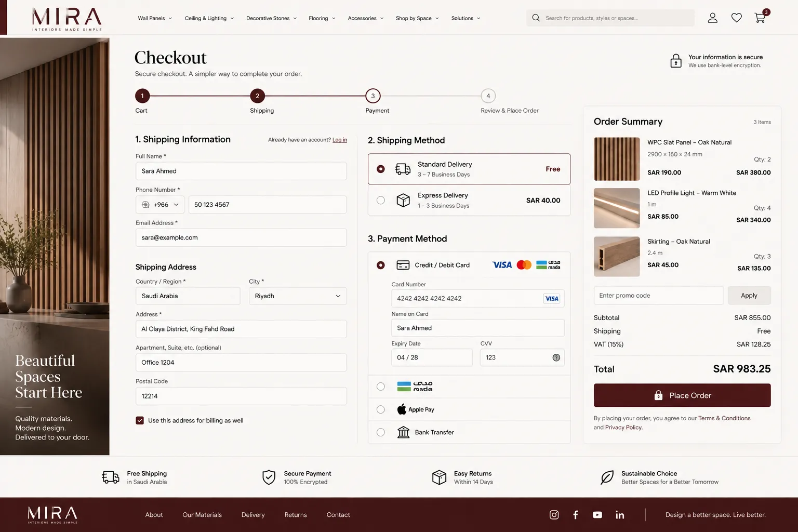
Task: Go back to Cart step 1
Action: tap(142, 96)
